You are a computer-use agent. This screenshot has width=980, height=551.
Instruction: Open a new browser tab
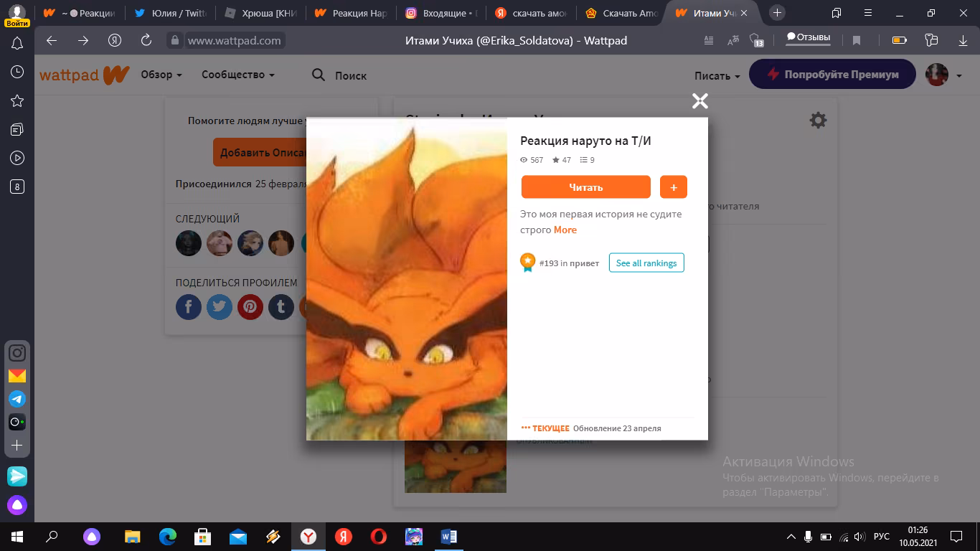777,13
